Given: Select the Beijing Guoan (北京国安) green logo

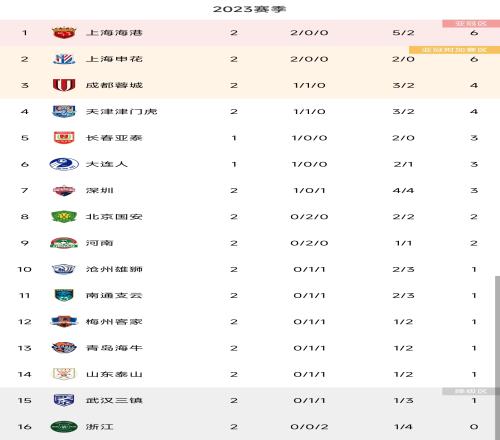Looking at the screenshot, I should pyautogui.click(x=64, y=217).
